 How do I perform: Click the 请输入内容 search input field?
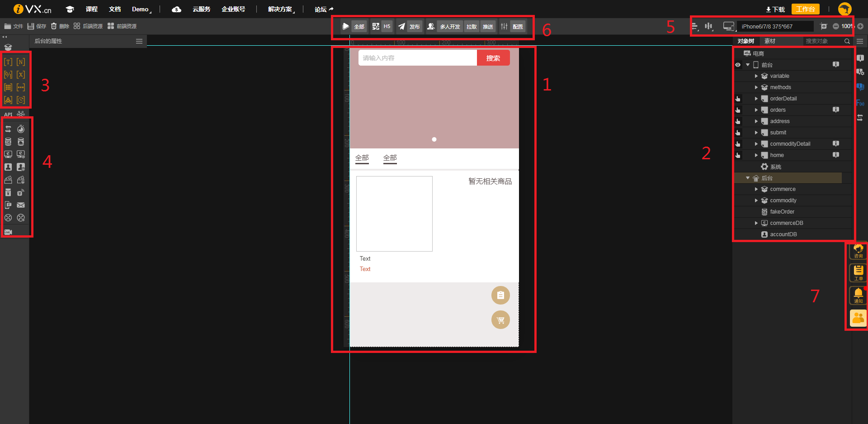click(x=418, y=58)
